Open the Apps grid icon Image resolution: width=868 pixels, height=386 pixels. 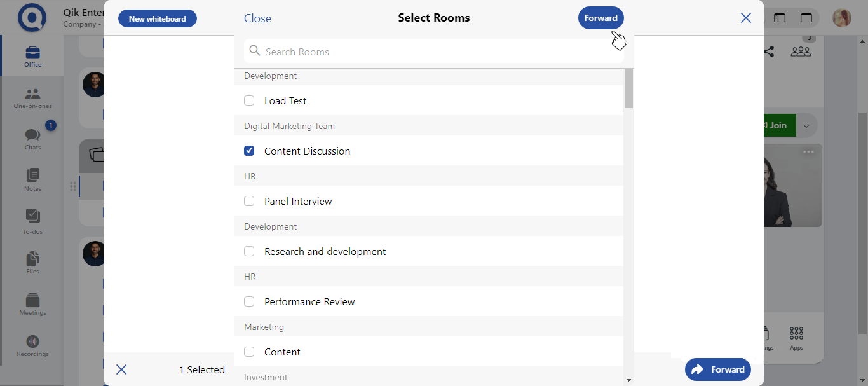pos(796,338)
